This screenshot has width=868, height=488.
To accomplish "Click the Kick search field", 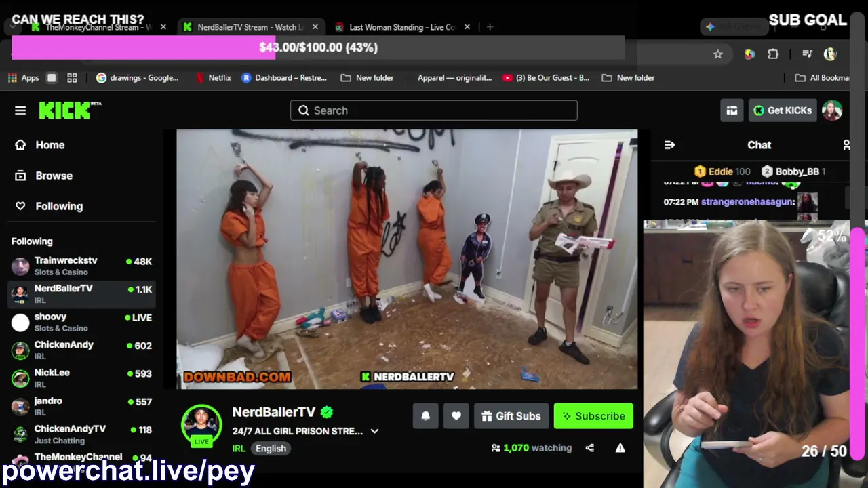I will pos(434,110).
